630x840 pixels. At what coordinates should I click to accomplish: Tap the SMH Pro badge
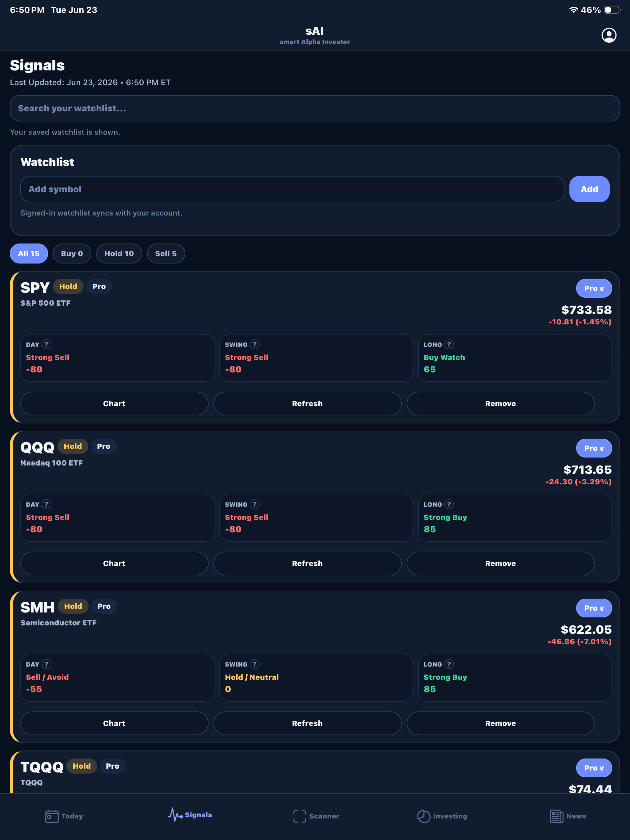click(x=104, y=606)
